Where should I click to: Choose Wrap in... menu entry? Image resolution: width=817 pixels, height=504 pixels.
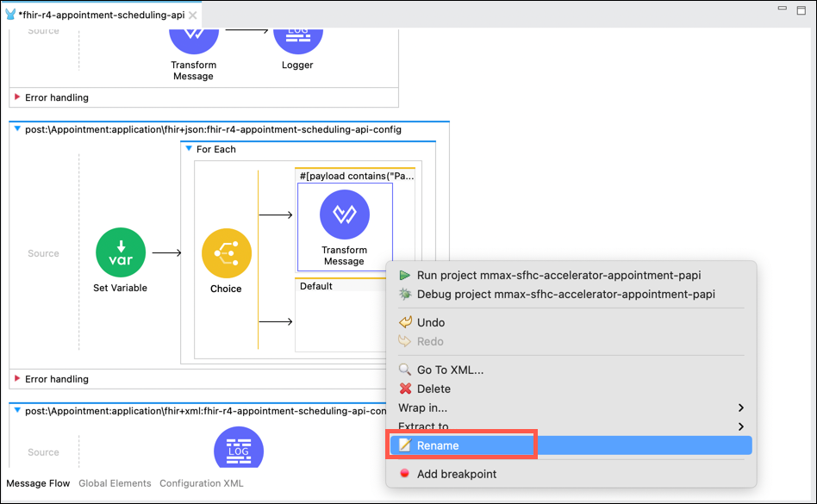571,408
